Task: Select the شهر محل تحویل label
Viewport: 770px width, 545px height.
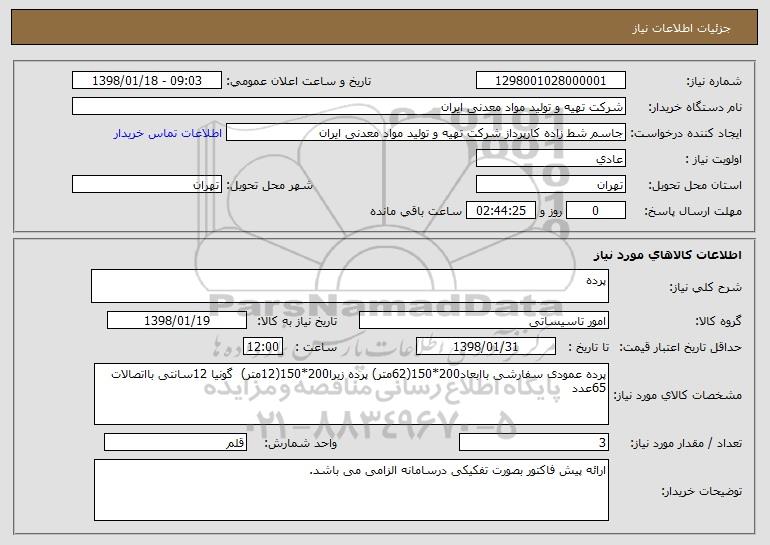Action: point(269,186)
